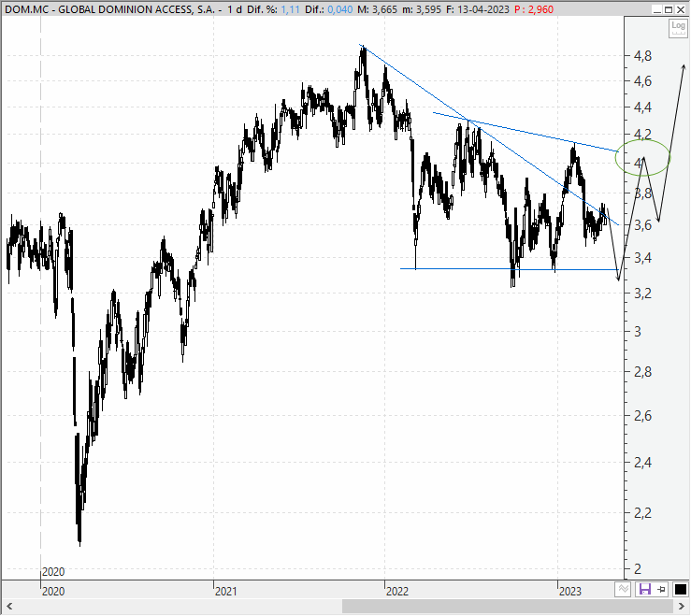The width and height of the screenshot is (691, 616).
Task: Click the 3,6 price axis label
Action: coord(642,225)
